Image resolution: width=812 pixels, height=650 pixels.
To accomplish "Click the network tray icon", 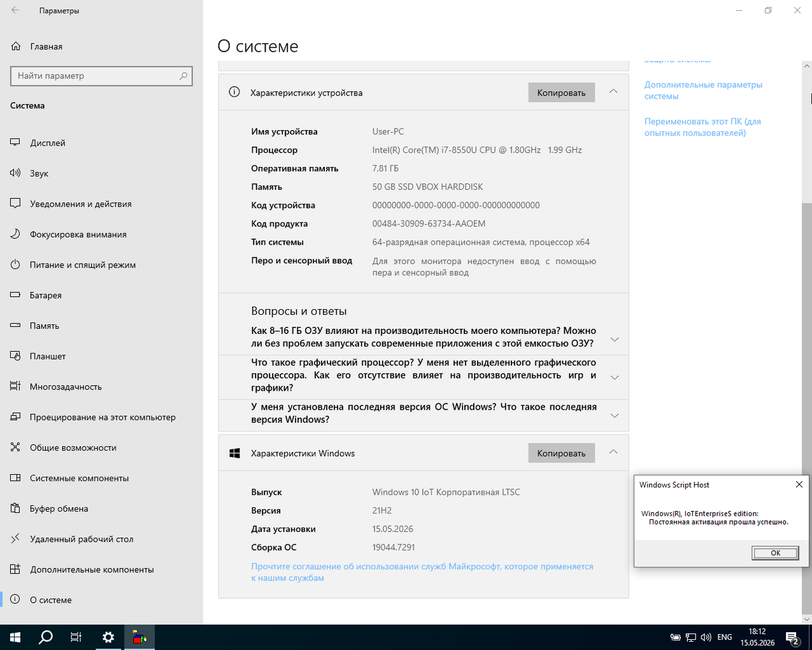I will tap(691, 637).
